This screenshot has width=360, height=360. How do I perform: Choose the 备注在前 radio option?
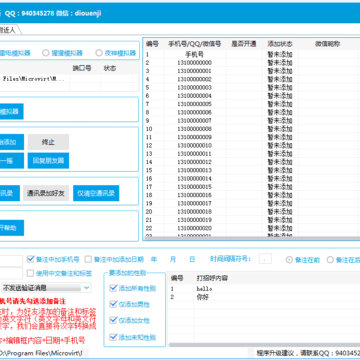(303, 260)
